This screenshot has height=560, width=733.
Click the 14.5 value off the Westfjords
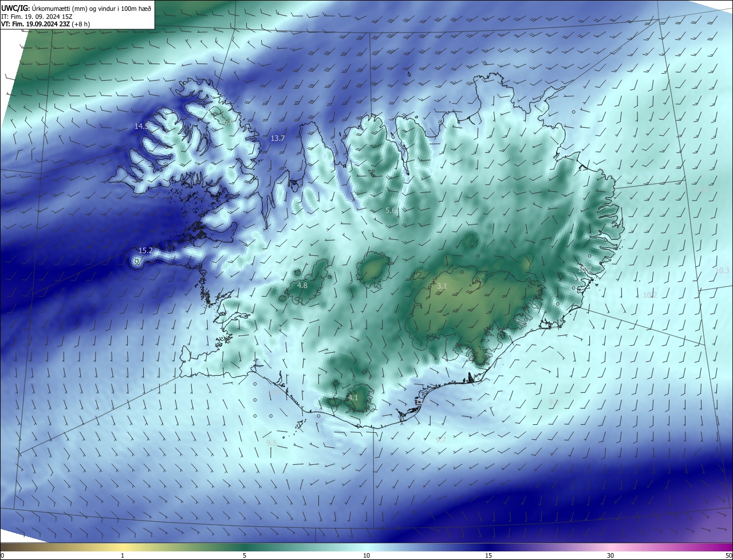[x=141, y=126]
